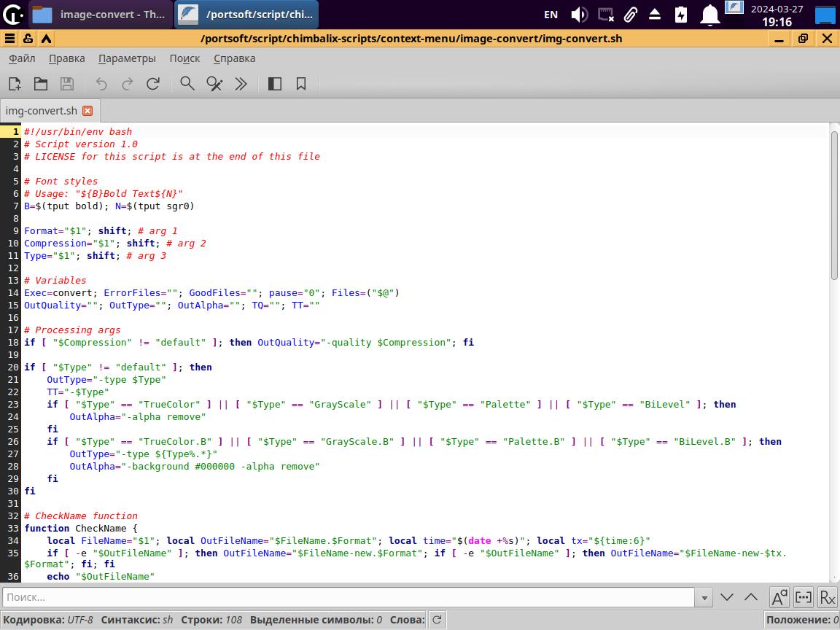
Task: Click the Undo arrow in the toolbar
Action: pyautogui.click(x=101, y=84)
